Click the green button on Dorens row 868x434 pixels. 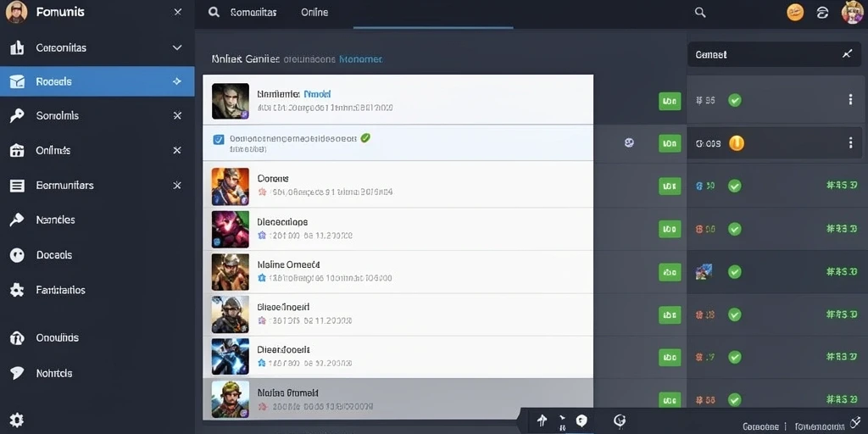[x=670, y=186]
